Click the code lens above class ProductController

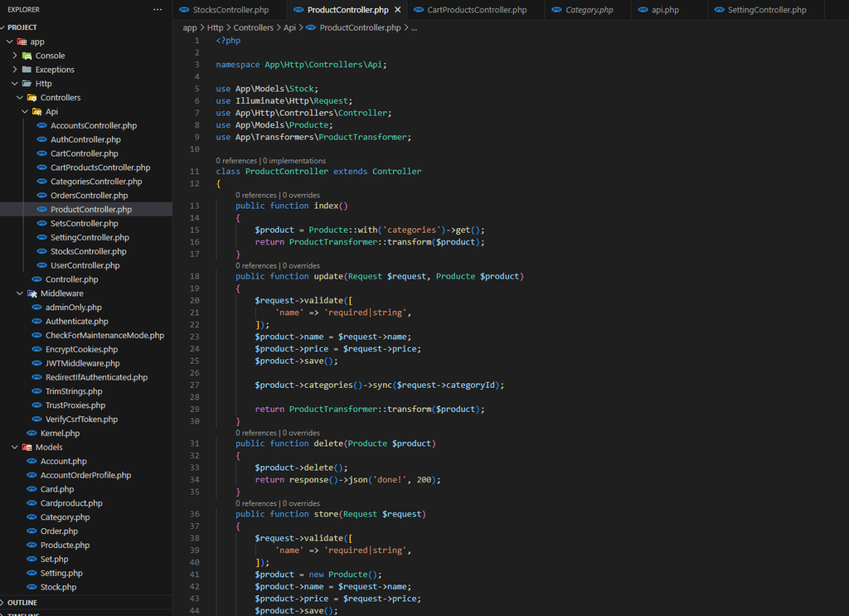(x=271, y=161)
